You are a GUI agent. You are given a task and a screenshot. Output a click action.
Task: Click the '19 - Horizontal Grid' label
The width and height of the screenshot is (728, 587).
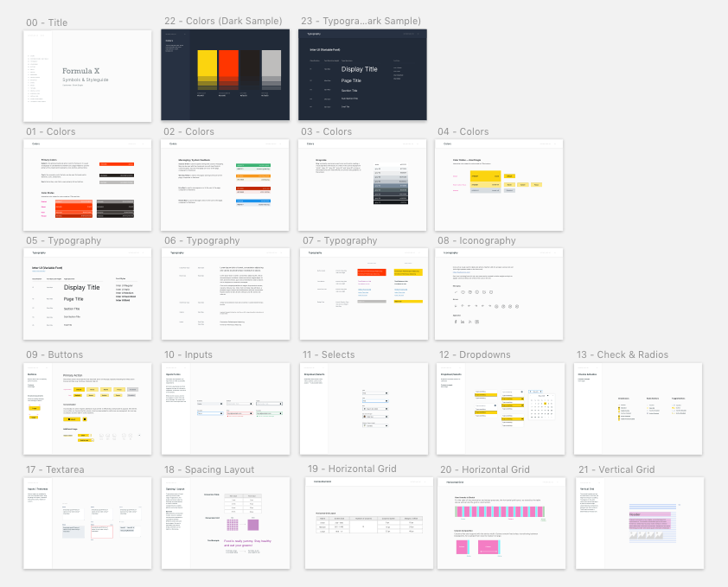(x=352, y=469)
